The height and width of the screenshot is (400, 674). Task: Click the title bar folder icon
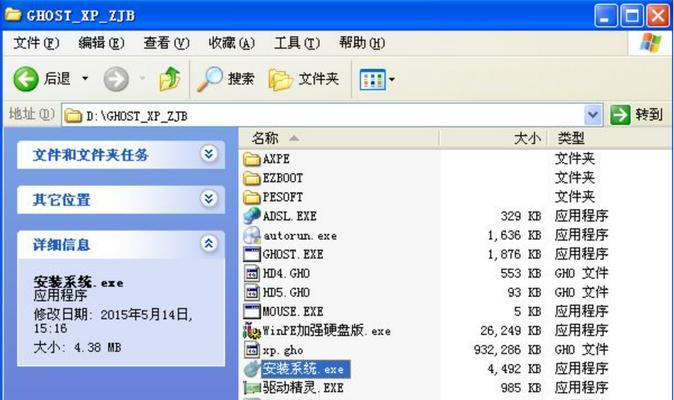tap(13, 14)
